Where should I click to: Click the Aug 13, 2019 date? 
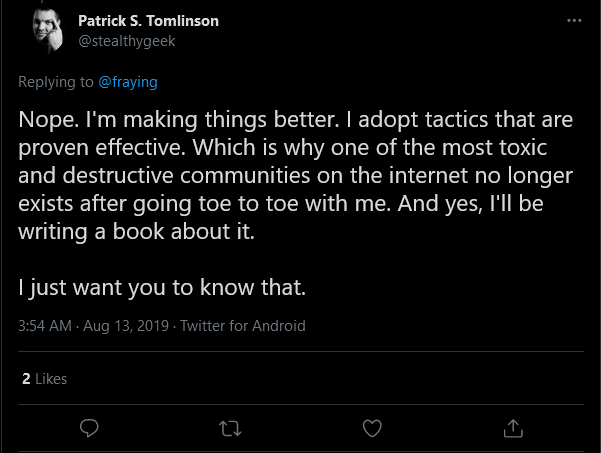click(x=126, y=326)
